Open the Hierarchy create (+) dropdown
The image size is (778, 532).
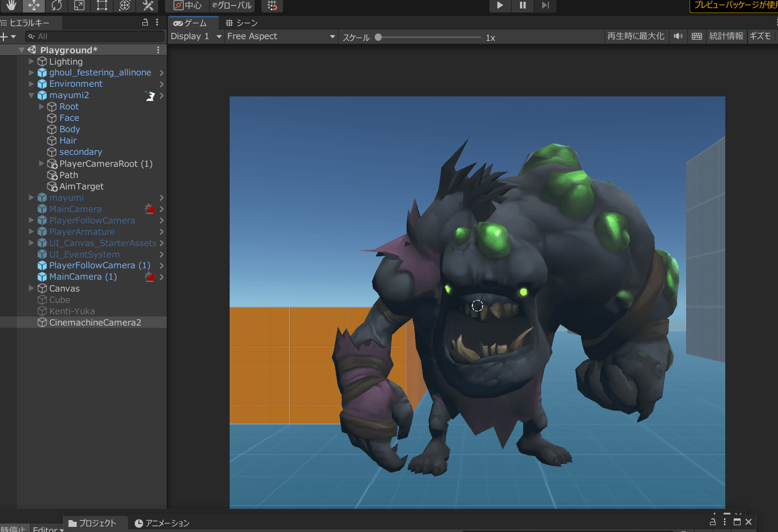pyautogui.click(x=8, y=36)
